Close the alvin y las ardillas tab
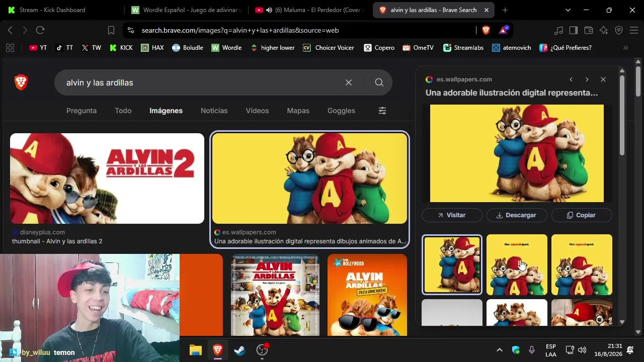 pyautogui.click(x=486, y=10)
